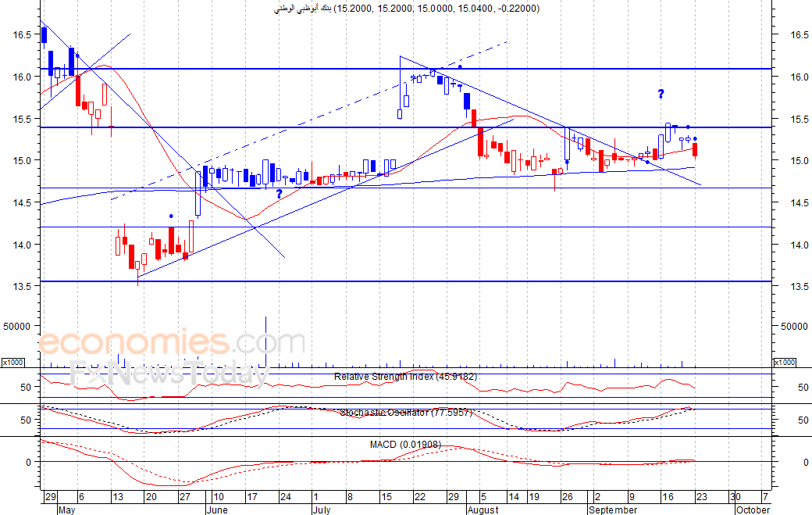Click the 16.0 value on right price scale

[x=800, y=77]
